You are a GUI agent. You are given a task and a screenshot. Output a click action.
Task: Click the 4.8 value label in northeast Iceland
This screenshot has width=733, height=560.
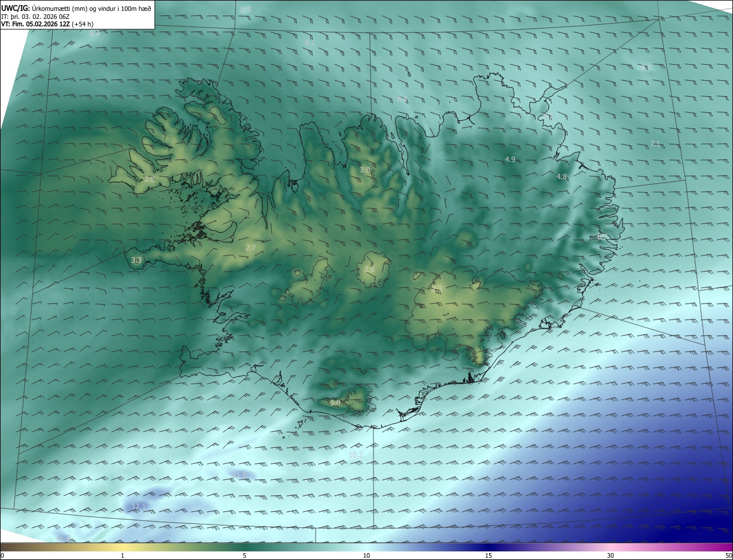[x=562, y=177]
